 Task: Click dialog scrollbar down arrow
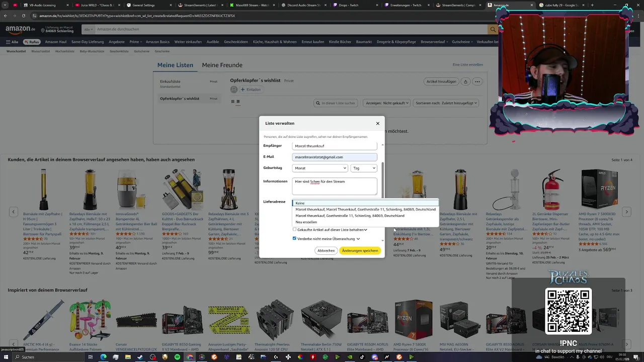383,240
